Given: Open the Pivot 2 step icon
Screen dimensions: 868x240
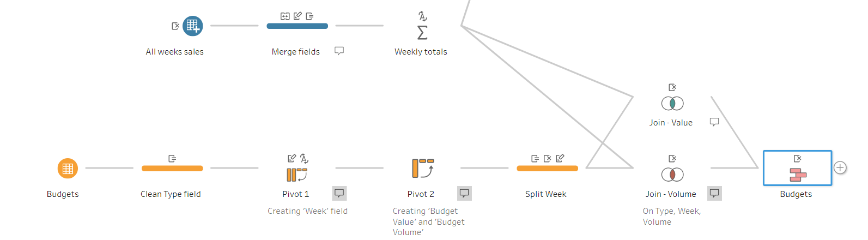Looking at the screenshot, I should [423, 169].
